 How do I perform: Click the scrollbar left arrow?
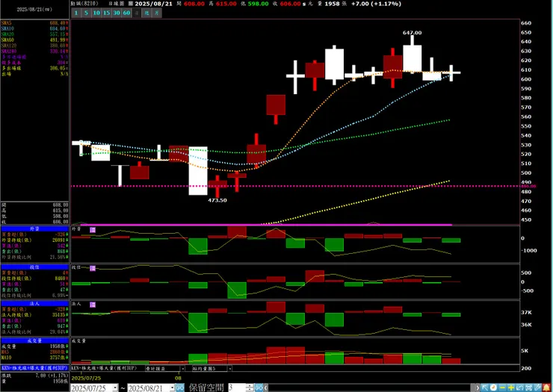coord(266,388)
